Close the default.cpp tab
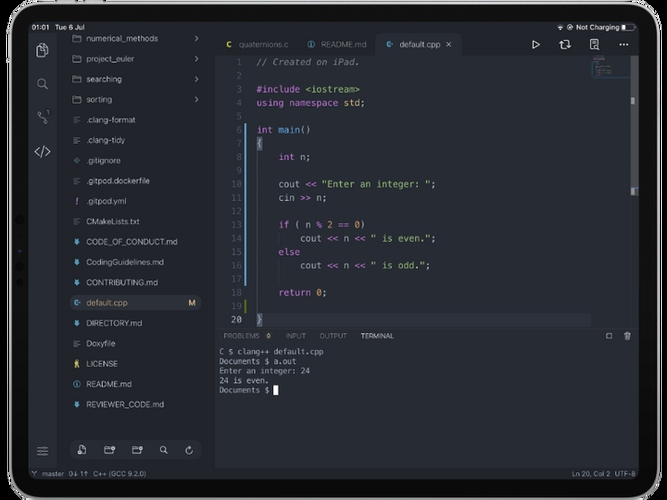This screenshot has height=500, width=667. [450, 45]
